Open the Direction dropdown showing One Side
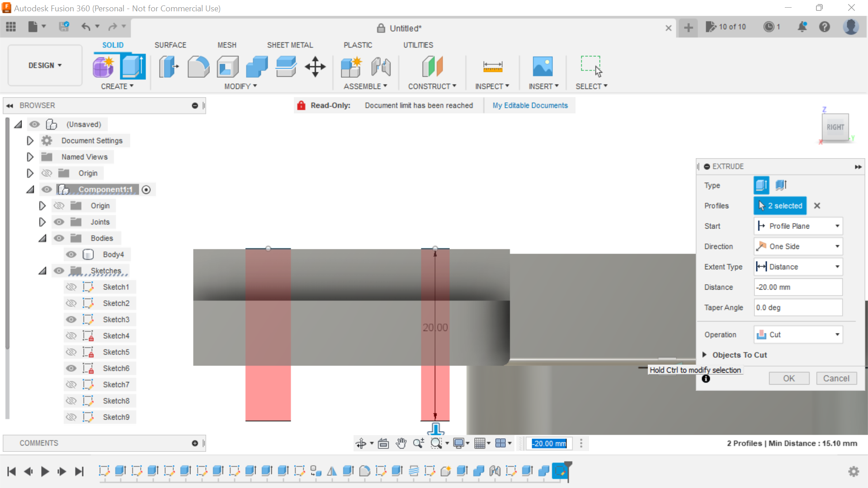This screenshot has height=488, width=868. [798, 246]
